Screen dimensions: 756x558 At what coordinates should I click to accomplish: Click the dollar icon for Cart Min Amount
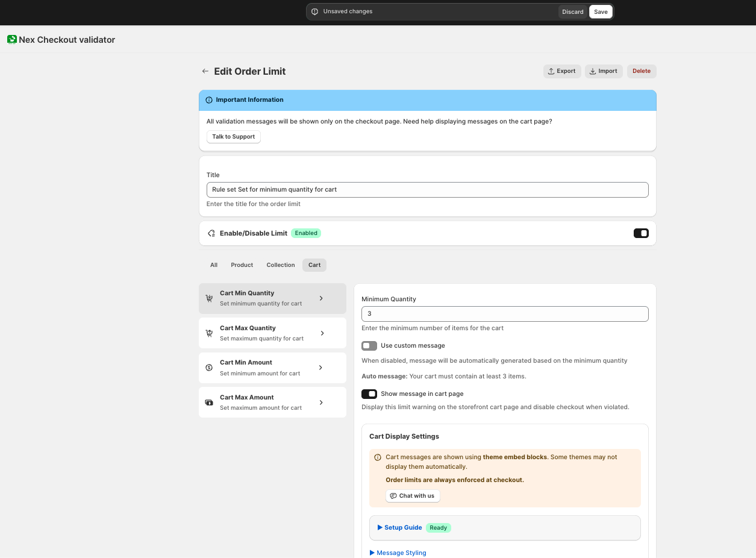(x=209, y=368)
